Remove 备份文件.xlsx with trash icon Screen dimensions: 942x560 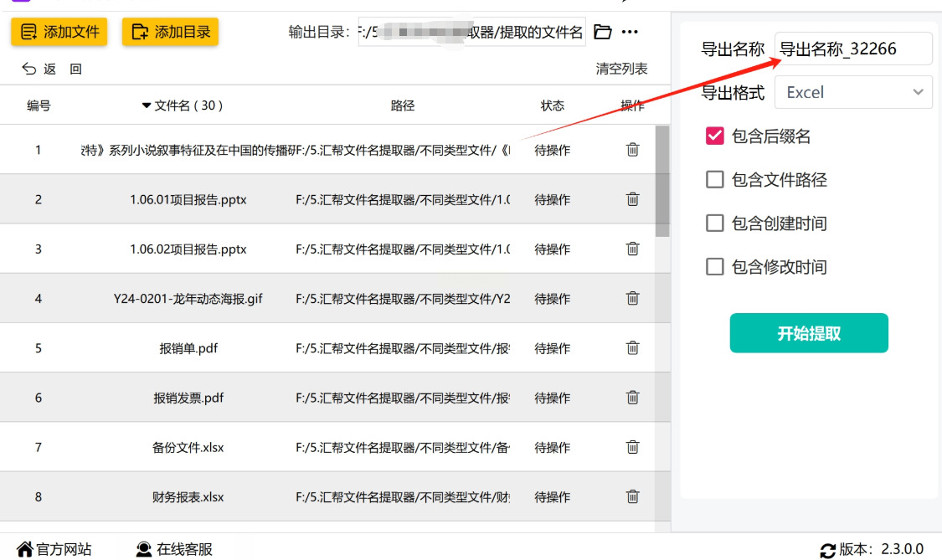click(x=633, y=447)
